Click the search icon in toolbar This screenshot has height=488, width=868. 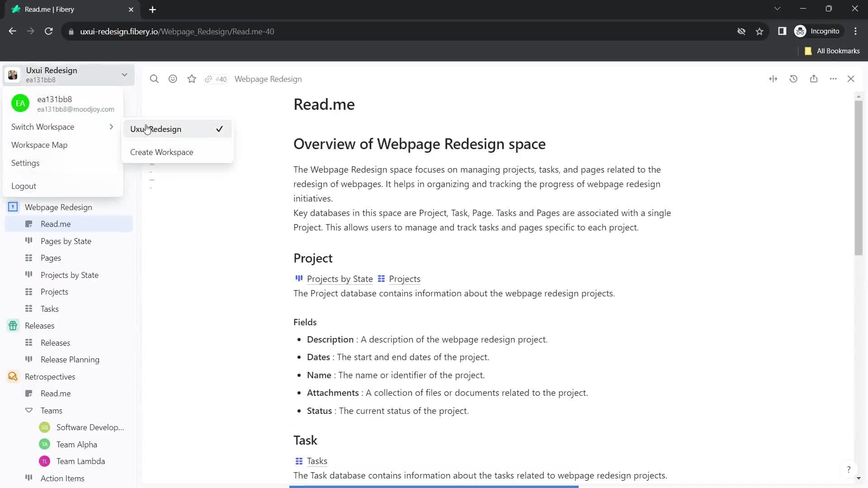click(153, 79)
